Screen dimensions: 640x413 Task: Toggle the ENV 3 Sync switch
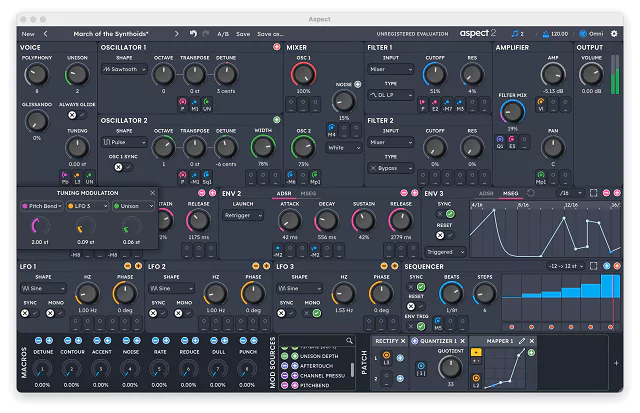(x=445, y=213)
